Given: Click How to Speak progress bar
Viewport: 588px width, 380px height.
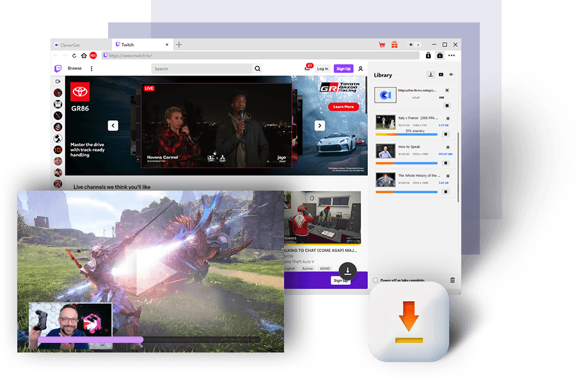Looking at the screenshot, I should click(406, 163).
